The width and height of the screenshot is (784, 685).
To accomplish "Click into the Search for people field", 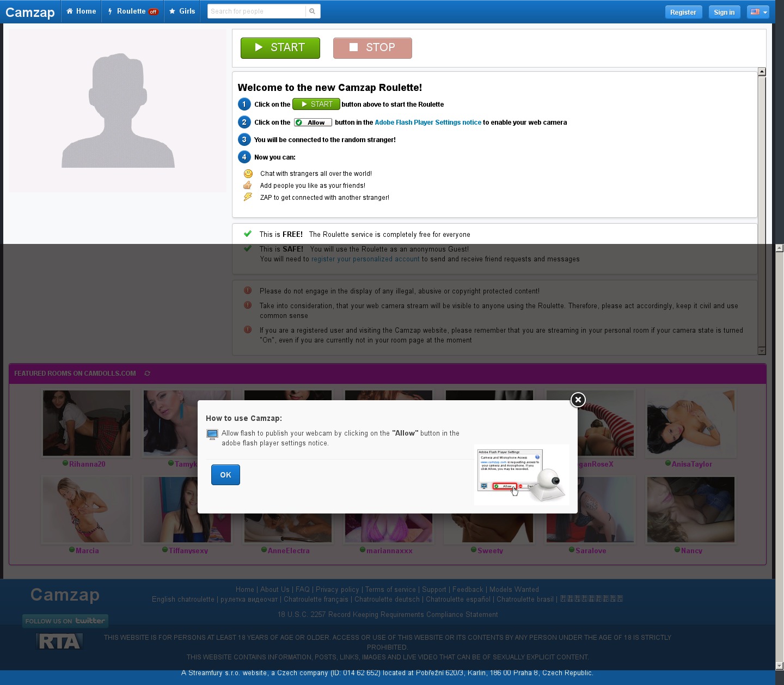I will click(x=256, y=11).
